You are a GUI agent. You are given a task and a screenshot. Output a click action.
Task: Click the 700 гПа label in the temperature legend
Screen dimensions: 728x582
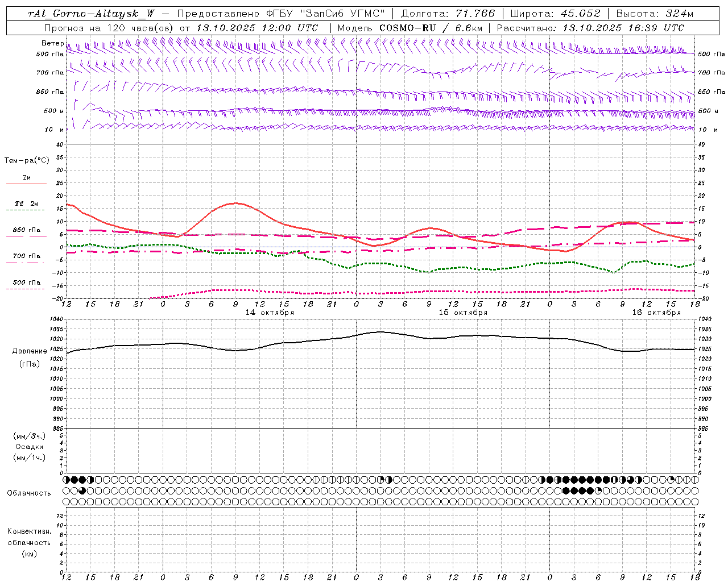(x=27, y=256)
